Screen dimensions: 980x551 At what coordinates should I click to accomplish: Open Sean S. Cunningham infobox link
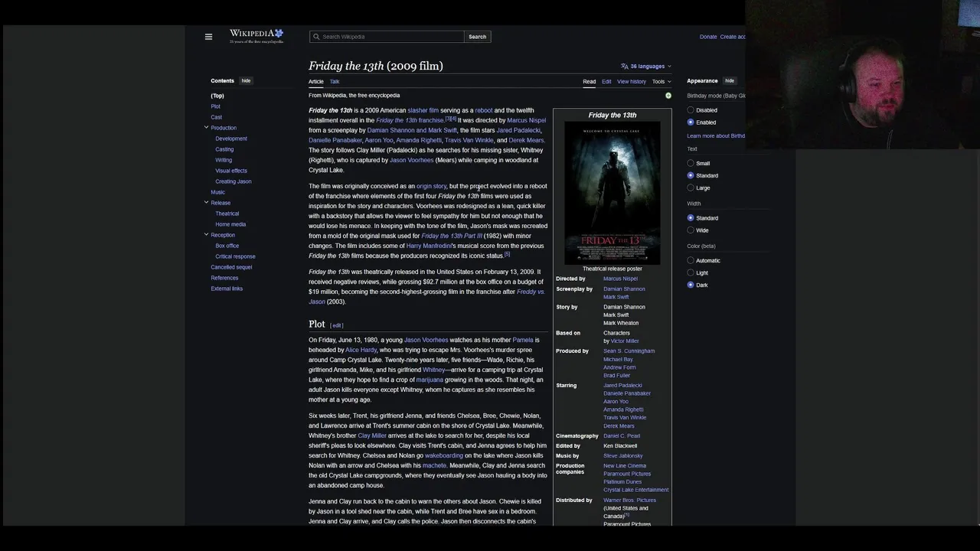[629, 351]
